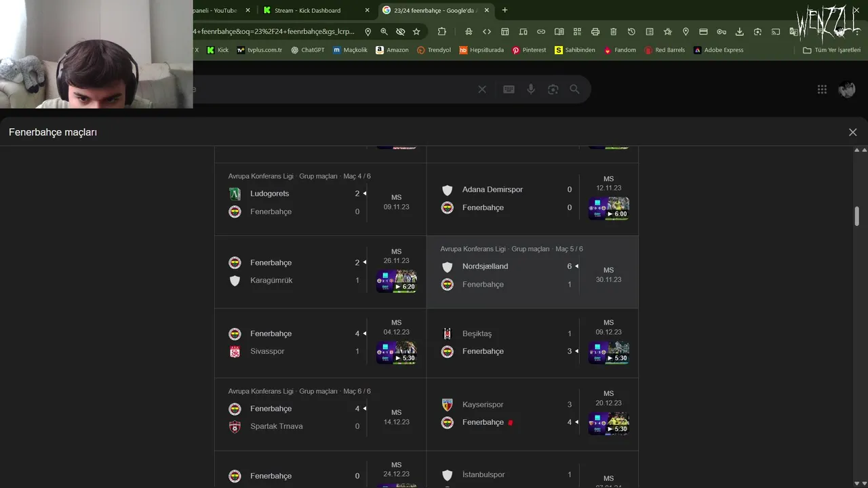Open the zoom magnifier in address bar
868x488 pixels.
[x=384, y=31]
